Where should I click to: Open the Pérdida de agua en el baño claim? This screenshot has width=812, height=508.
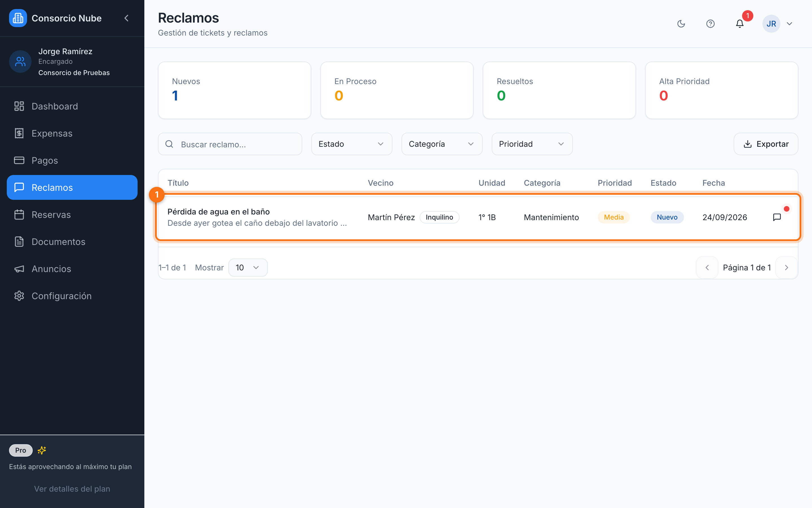219,212
